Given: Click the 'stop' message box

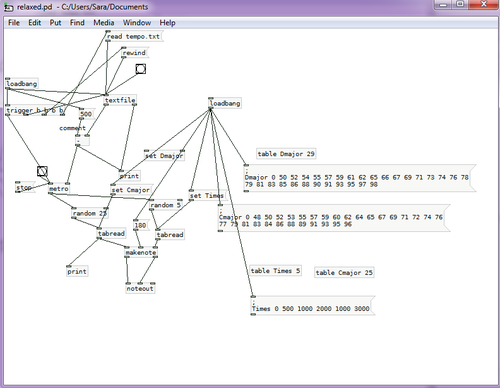Looking at the screenshot, I should click(x=25, y=187).
